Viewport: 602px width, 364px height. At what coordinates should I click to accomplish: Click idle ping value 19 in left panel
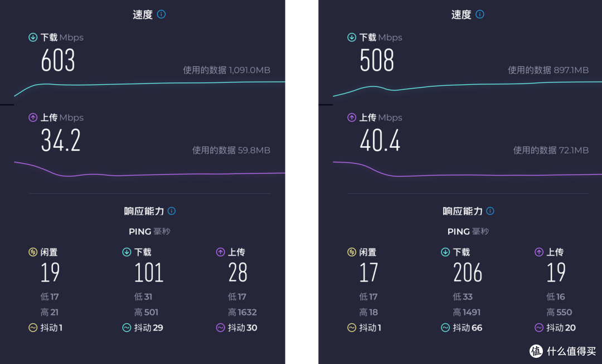click(50, 273)
